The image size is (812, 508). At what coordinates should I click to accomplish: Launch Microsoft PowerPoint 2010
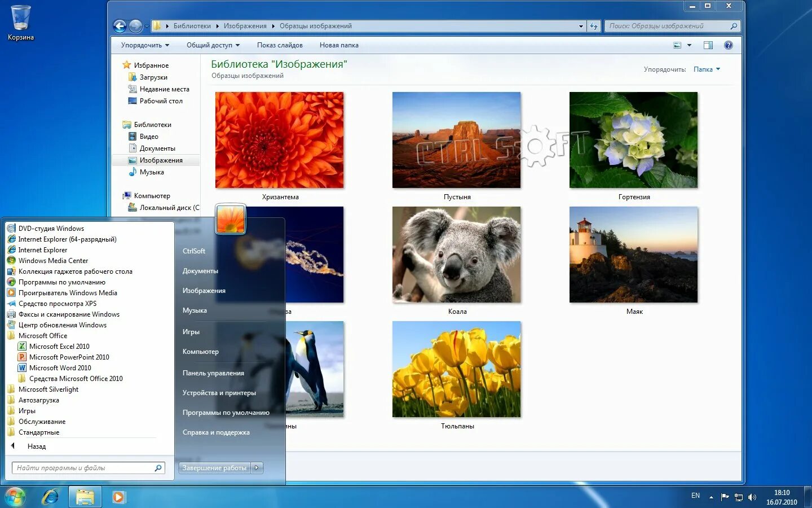[x=69, y=357]
